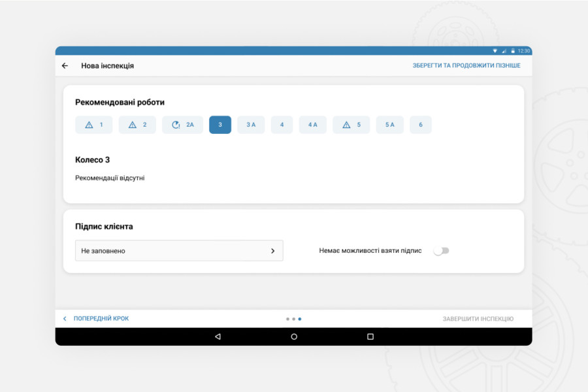This screenshot has height=392, width=588.
Task: Select wheel 5 chip with warning icon
Action: [x=351, y=125]
